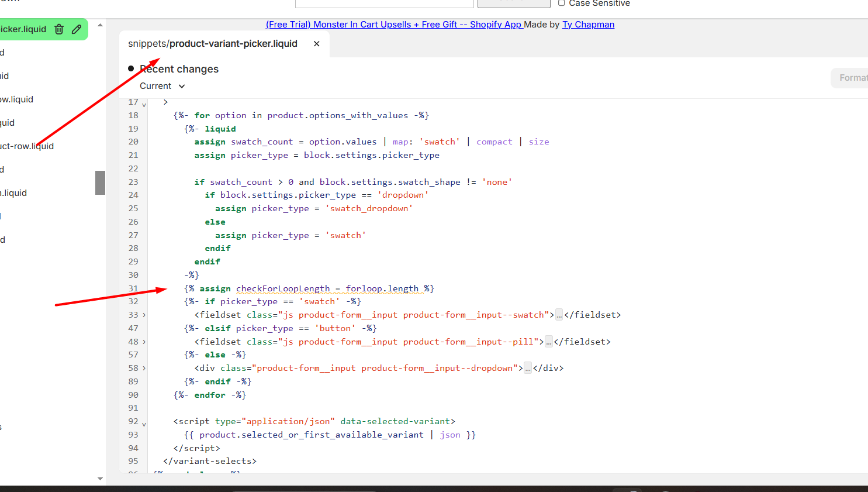The width and height of the screenshot is (868, 492).
Task: Select the snippets/product-variant-picker.liquid tab
Action: click(x=213, y=44)
